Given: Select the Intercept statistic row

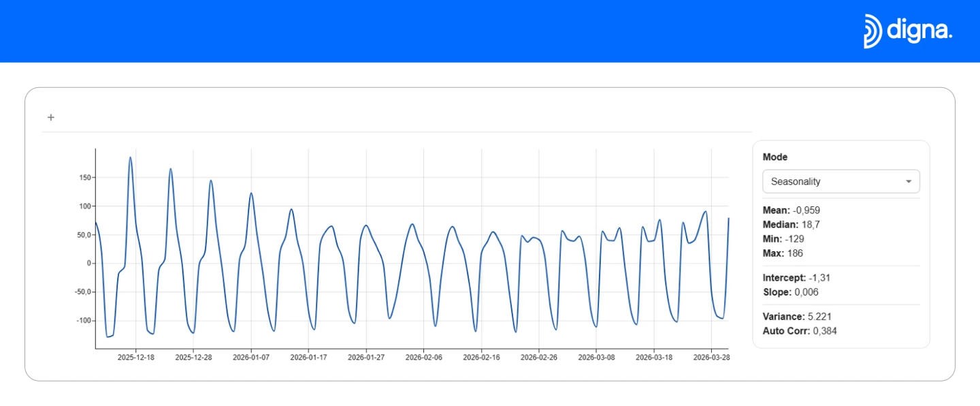Looking at the screenshot, I should [796, 277].
